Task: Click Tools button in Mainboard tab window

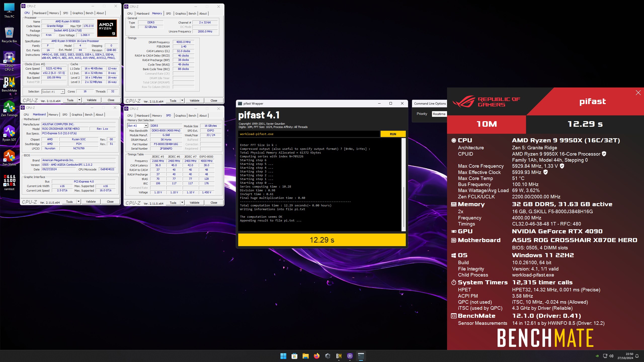Action: tap(69, 202)
